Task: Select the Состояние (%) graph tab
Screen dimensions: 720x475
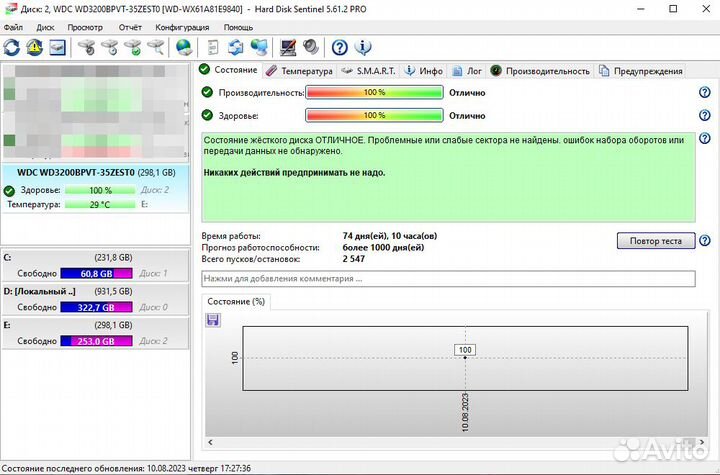Action: [236, 302]
